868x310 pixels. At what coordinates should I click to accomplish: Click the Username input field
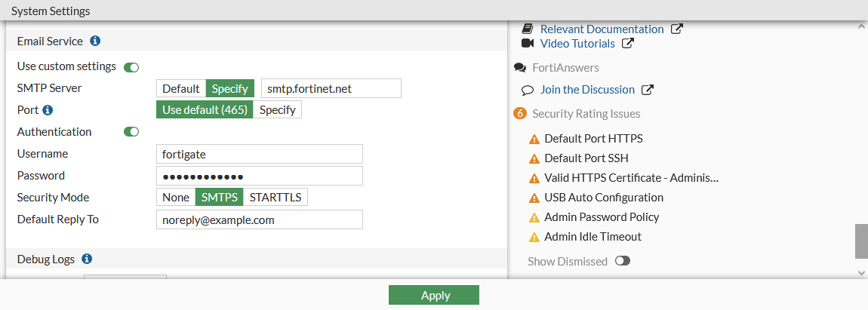click(x=259, y=154)
